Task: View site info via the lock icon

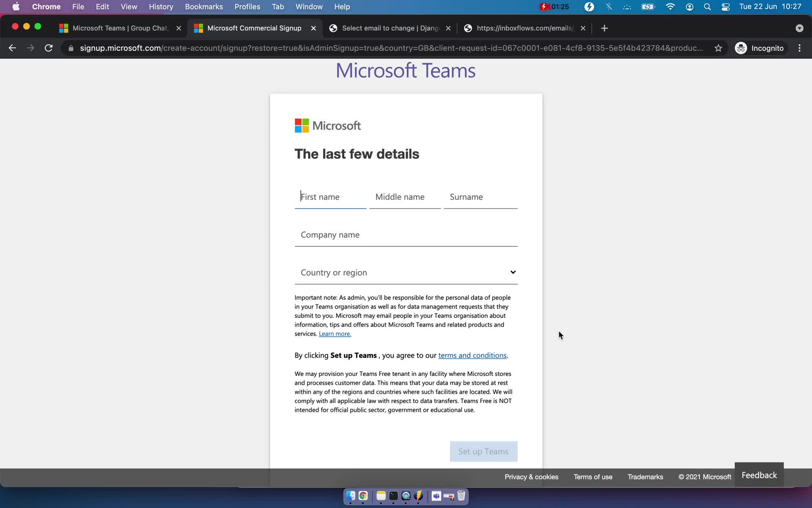Action: tap(71, 48)
